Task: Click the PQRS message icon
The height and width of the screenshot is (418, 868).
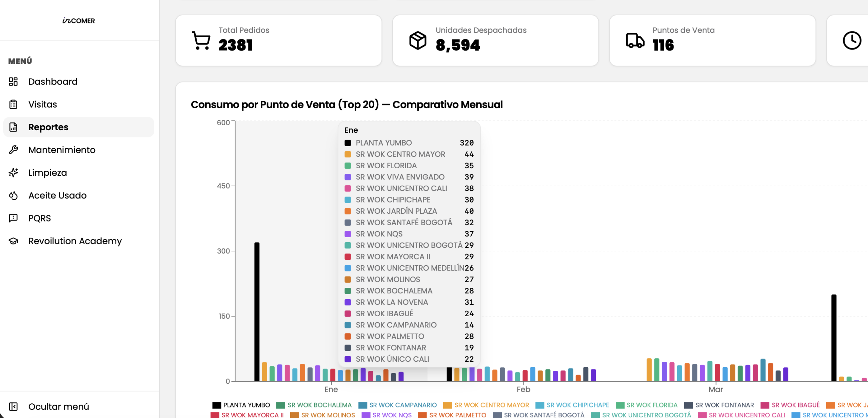Action: pos(13,218)
